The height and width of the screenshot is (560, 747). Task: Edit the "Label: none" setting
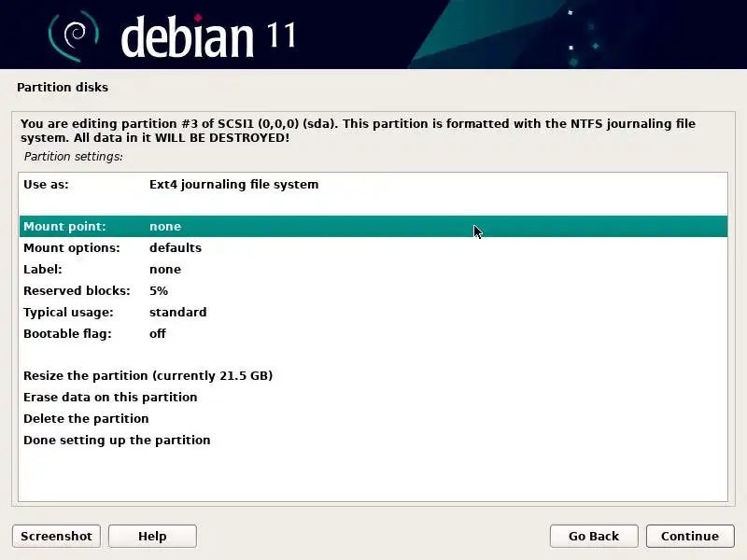(x=373, y=269)
